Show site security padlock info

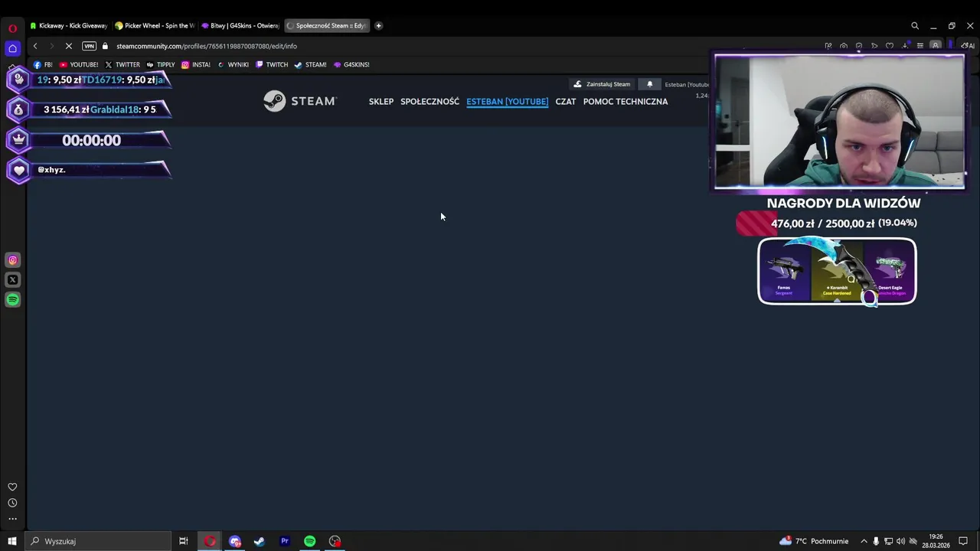pos(106,46)
